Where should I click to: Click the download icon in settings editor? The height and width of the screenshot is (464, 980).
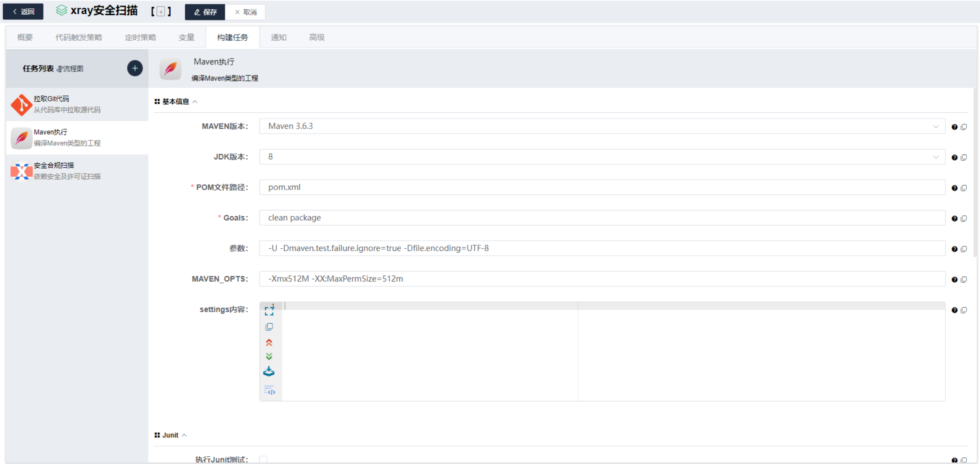pyautogui.click(x=269, y=372)
